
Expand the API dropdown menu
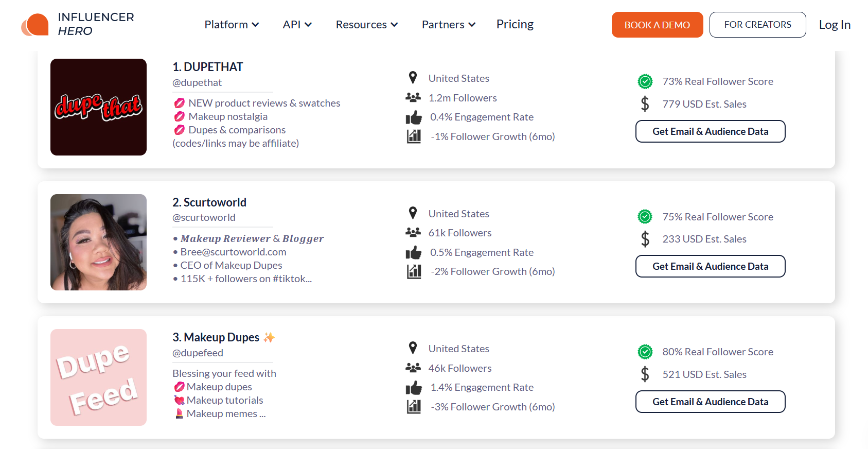point(297,25)
